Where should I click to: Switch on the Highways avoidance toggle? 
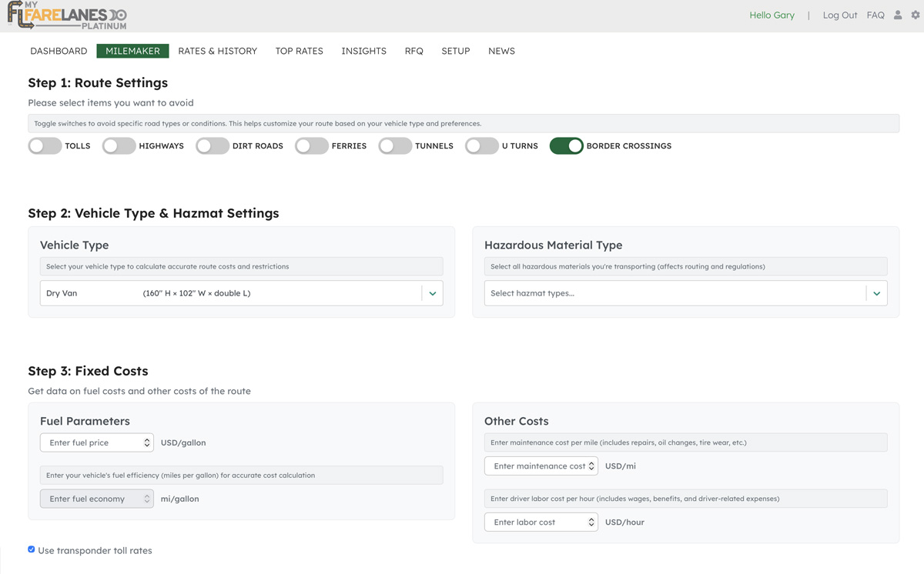(119, 146)
